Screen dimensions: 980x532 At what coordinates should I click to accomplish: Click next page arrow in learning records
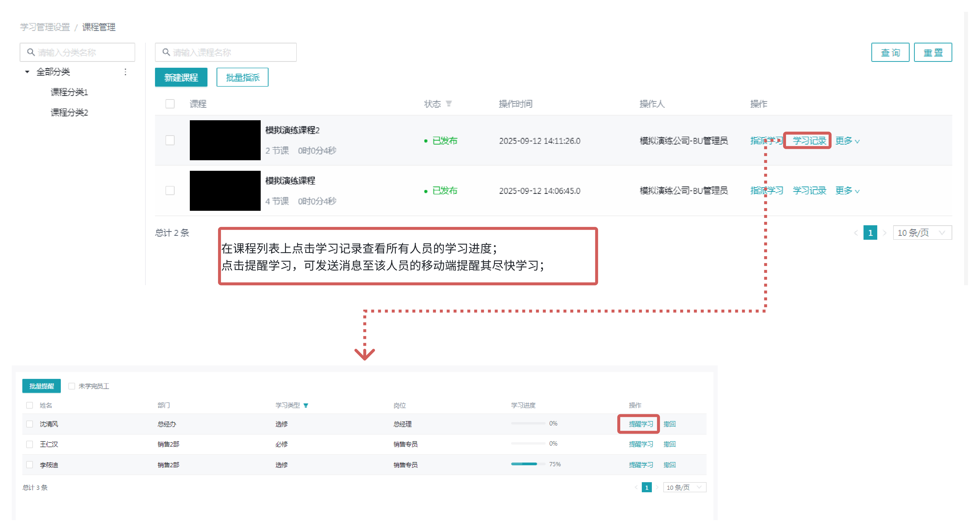tap(657, 488)
